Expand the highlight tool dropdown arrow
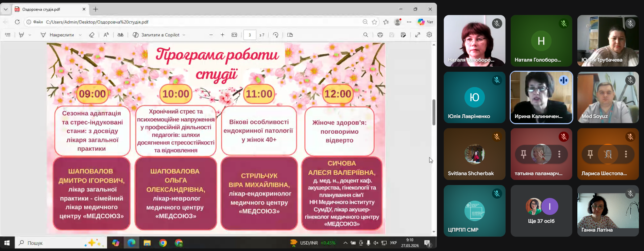644x251 pixels. [x=30, y=35]
